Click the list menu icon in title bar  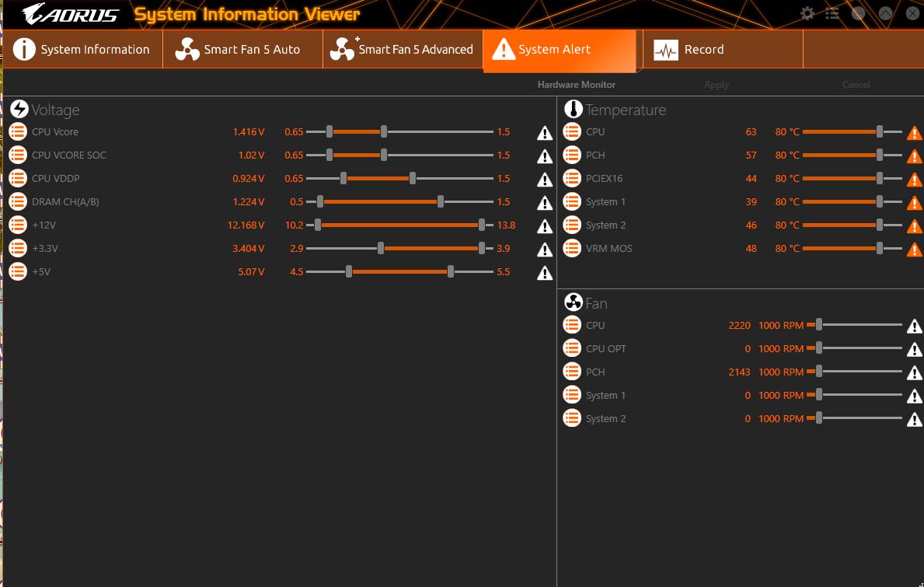point(832,13)
